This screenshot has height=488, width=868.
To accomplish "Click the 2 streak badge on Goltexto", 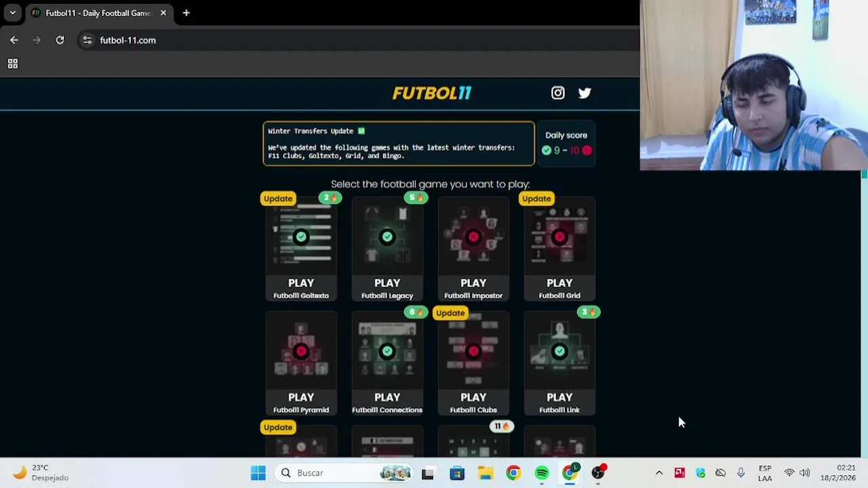I will (330, 198).
